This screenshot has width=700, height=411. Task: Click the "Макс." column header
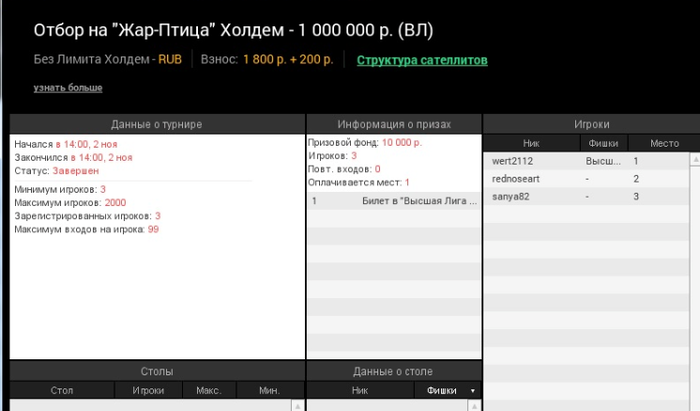click(209, 390)
